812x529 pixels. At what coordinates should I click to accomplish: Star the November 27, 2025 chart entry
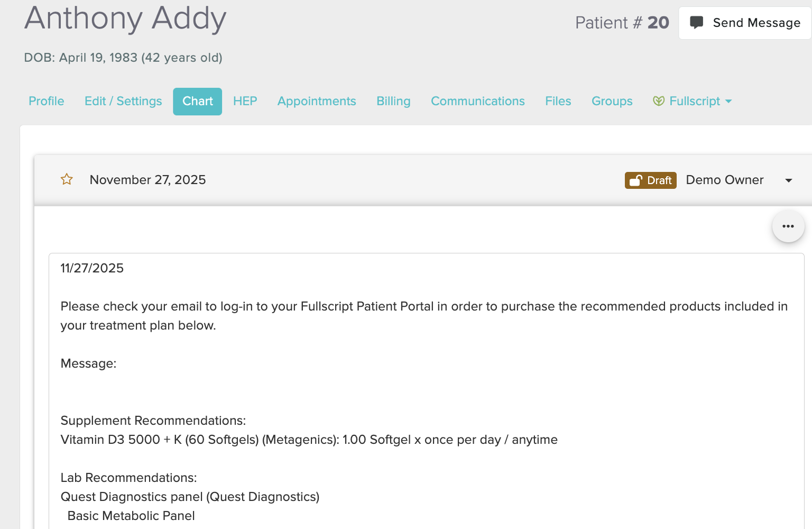(x=67, y=179)
